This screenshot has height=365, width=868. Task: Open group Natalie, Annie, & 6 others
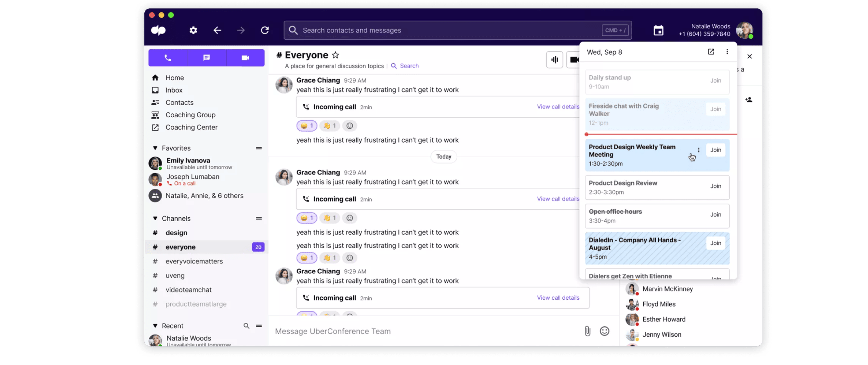207,196
